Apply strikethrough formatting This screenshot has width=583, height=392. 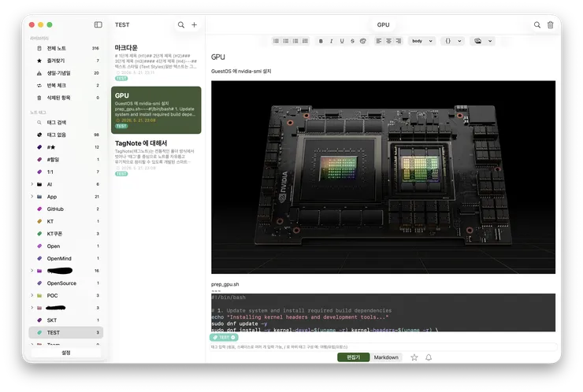pos(352,41)
